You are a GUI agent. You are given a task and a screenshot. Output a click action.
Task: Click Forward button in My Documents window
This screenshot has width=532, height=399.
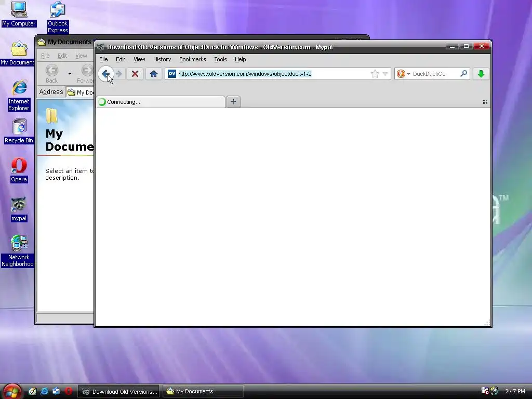pos(86,74)
